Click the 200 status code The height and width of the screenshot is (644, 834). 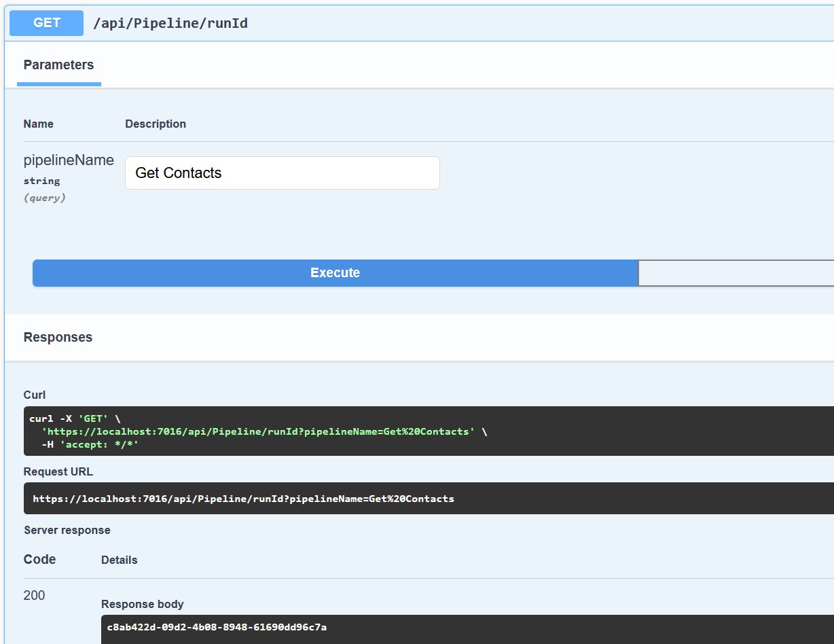tap(34, 596)
